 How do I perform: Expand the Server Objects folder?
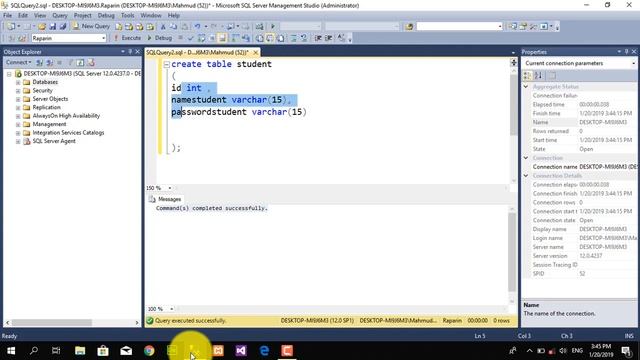click(x=18, y=99)
